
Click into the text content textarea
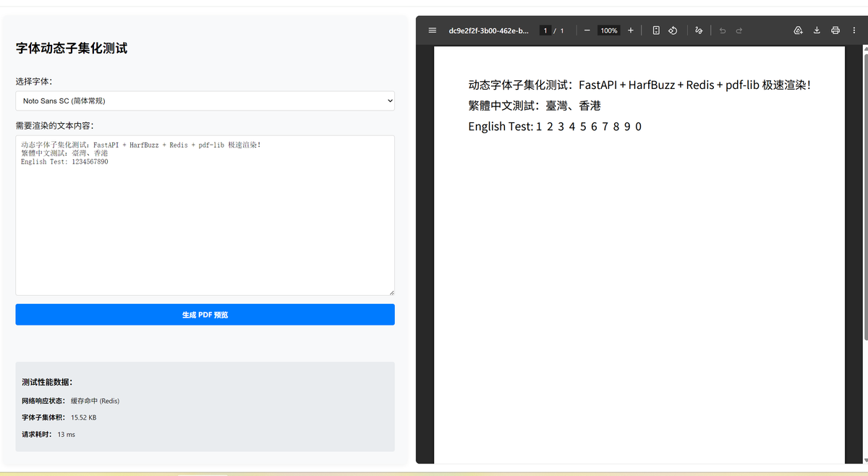pyautogui.click(x=205, y=215)
